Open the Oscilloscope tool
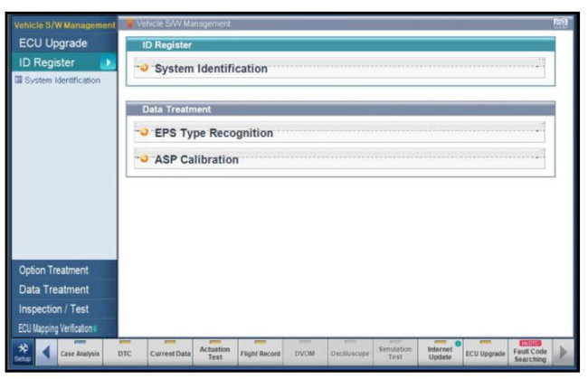 point(350,353)
